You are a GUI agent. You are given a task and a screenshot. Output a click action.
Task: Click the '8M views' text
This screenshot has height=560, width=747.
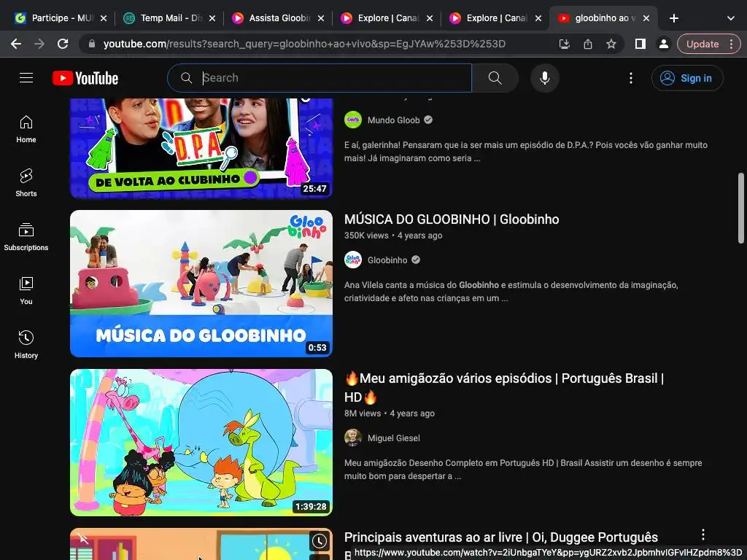click(363, 413)
